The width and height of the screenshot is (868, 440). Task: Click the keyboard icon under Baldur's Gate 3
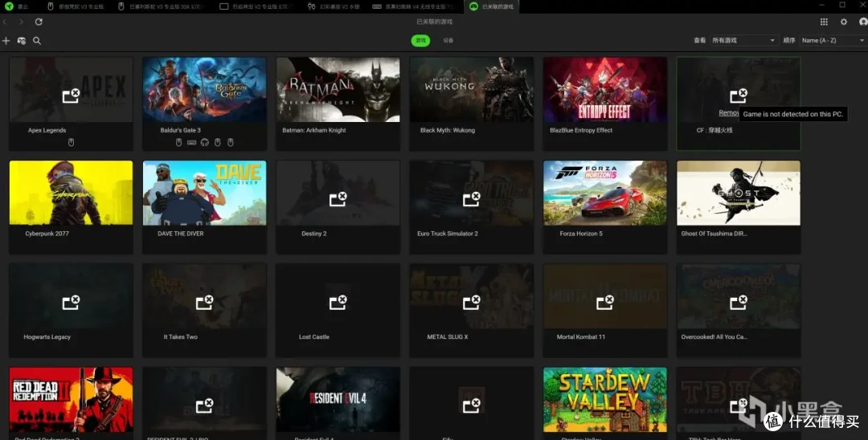191,143
